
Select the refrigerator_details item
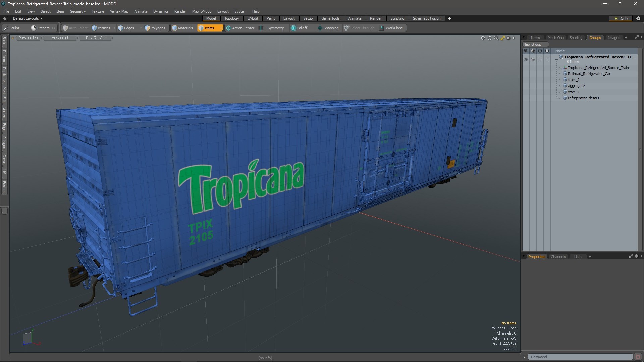tap(583, 98)
